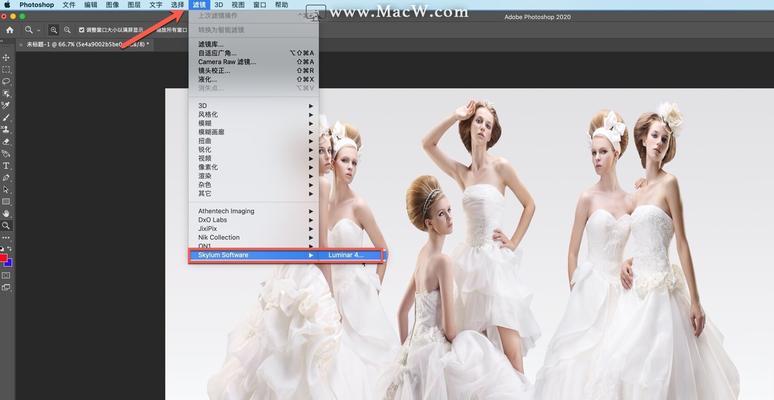
Task: Open the Photoshop application menu
Action: pyautogui.click(x=37, y=5)
